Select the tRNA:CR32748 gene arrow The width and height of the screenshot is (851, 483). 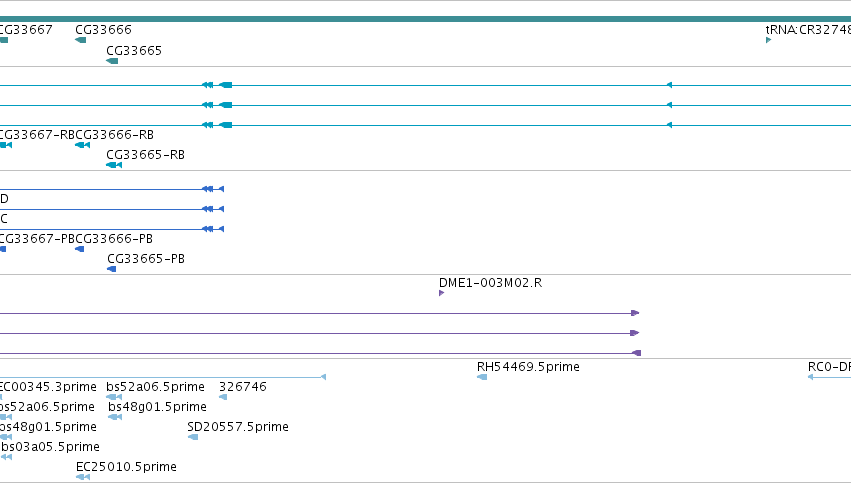[x=769, y=40]
